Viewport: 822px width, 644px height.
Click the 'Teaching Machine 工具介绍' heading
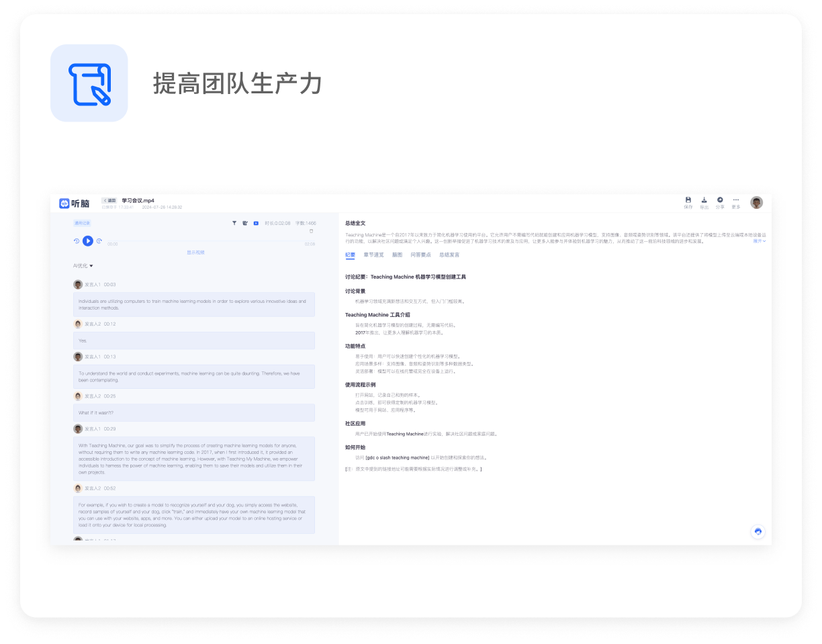click(x=377, y=314)
